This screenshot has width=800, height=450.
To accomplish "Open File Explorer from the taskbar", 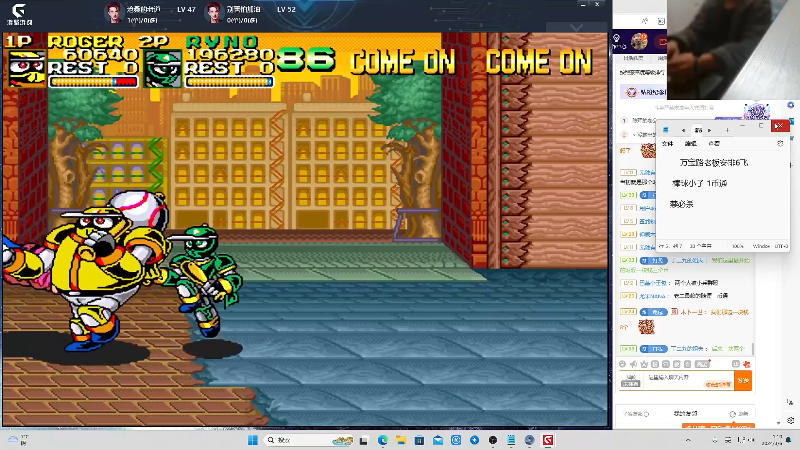I will click(x=401, y=440).
